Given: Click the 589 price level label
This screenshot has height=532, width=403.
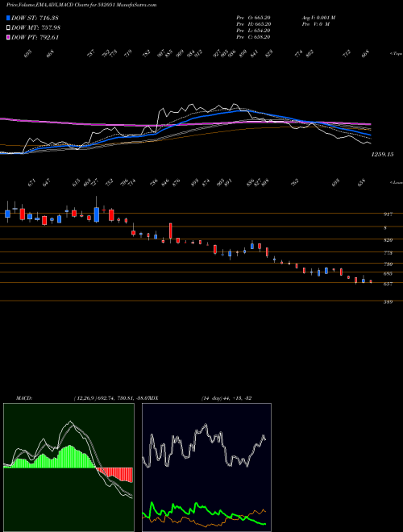Looking at the screenshot, I should pos(388,302).
